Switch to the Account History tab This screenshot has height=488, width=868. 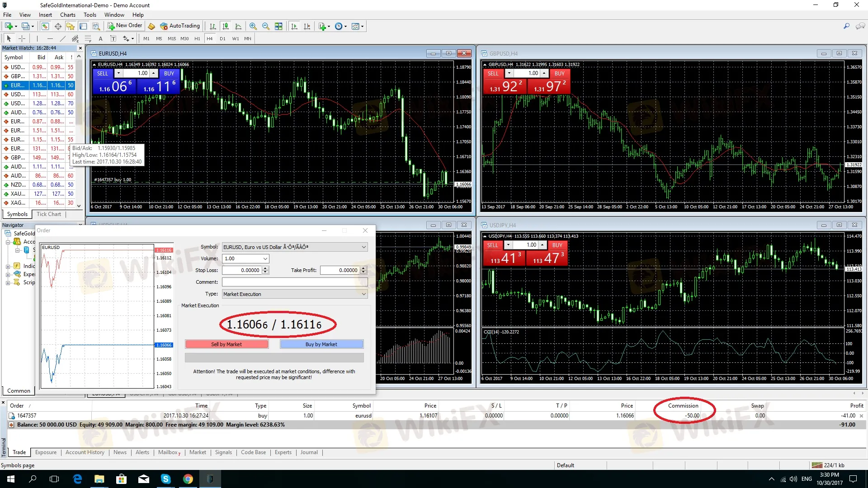tap(85, 452)
